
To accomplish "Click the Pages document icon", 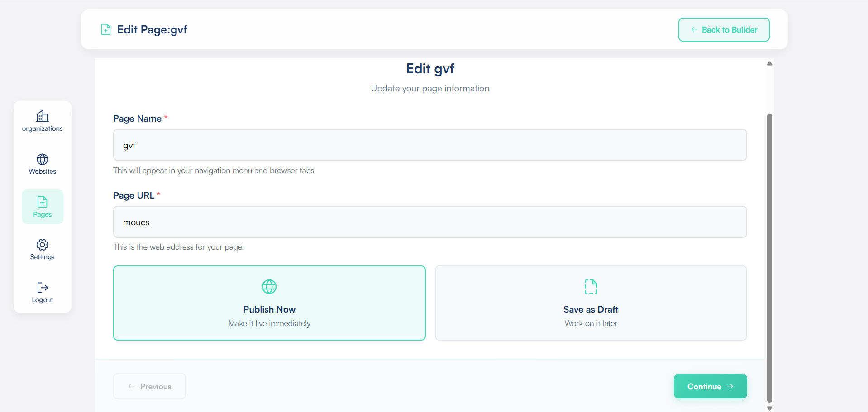I will (43, 202).
